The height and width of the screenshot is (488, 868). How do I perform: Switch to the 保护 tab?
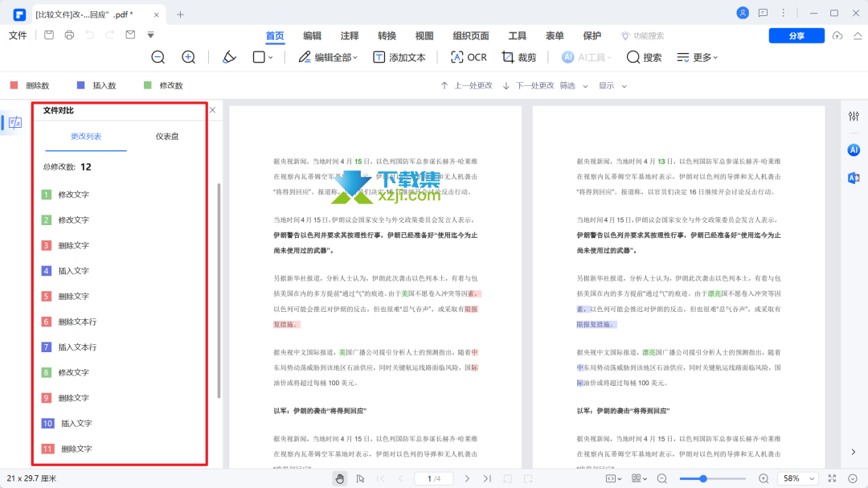point(592,36)
